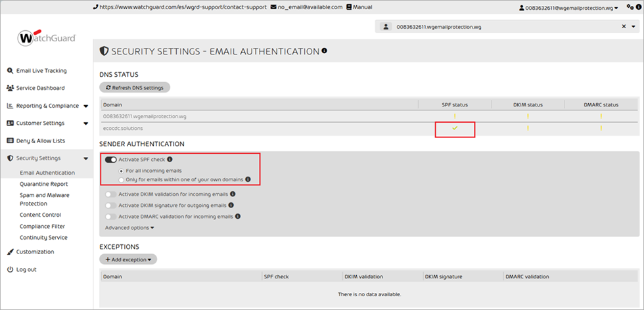Open user menu 0083632611@wgemailprotection.wg
644x310 pixels.
point(569,7)
